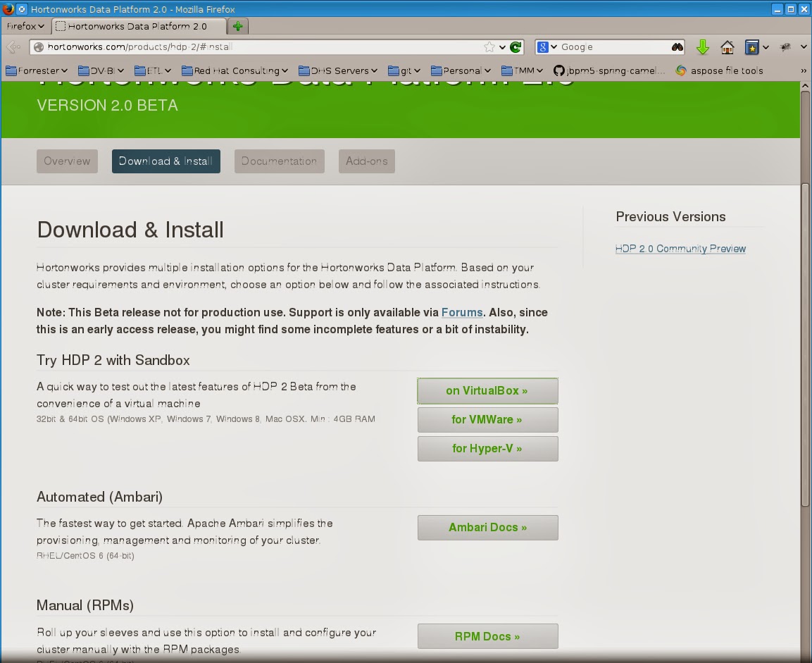Switch to the Overview tab
This screenshot has width=812, height=663.
68,161
